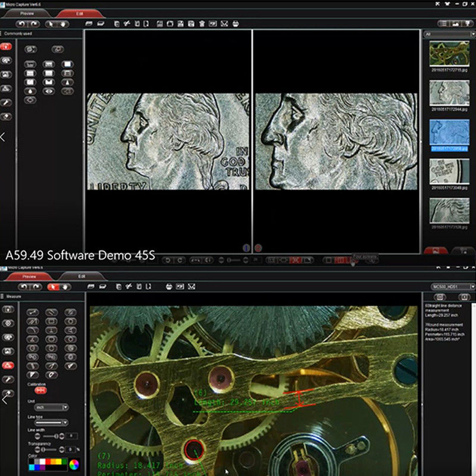Toggle red pointer mode in bottom window
Image resolution: width=476 pixels, height=476 pixels.
[x=53, y=287]
